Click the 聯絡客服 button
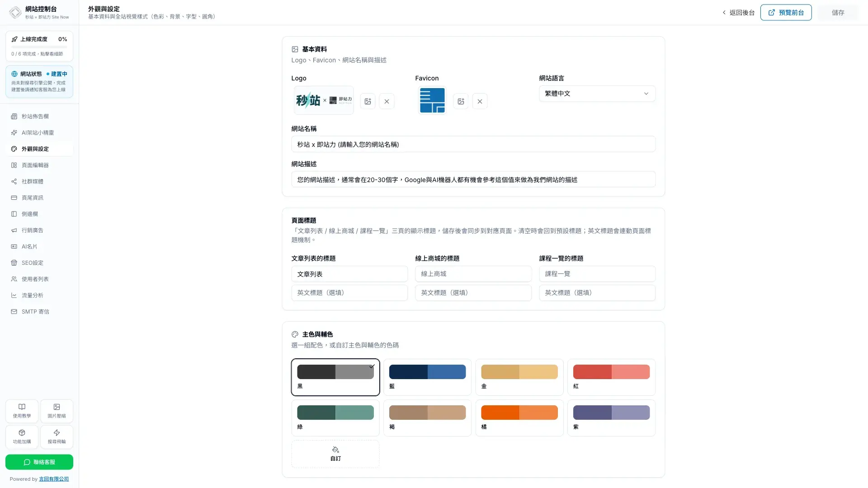Viewport: 868px width, 488px height. pyautogui.click(x=39, y=462)
